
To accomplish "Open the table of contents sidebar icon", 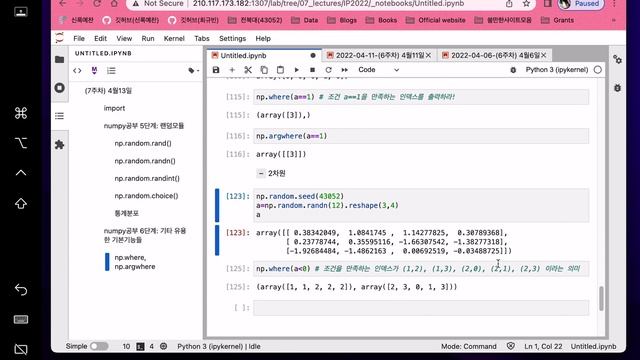I will pos(60,116).
